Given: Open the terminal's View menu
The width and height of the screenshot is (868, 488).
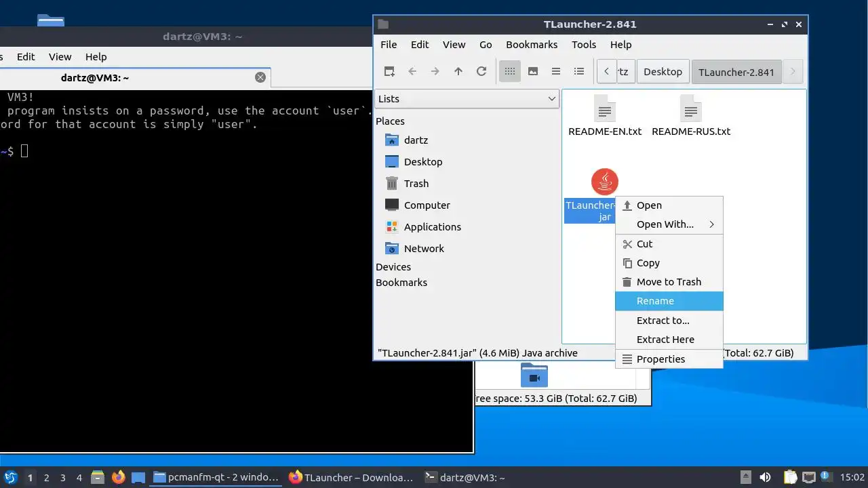Looking at the screenshot, I should [60, 57].
